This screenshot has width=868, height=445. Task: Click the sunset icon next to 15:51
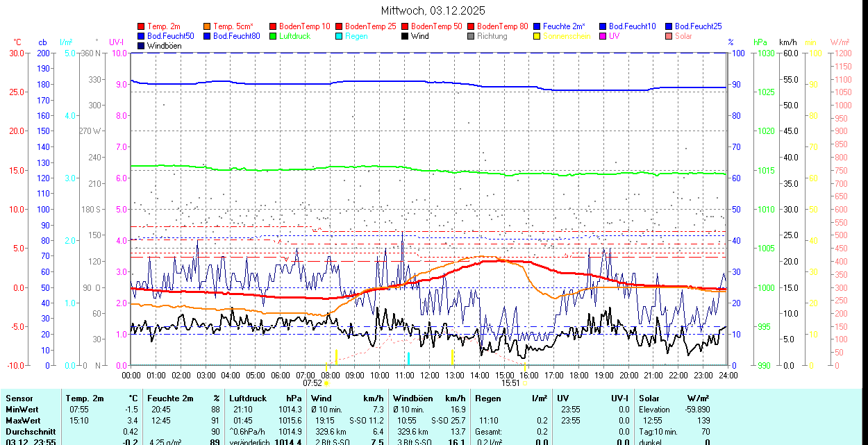[525, 383]
